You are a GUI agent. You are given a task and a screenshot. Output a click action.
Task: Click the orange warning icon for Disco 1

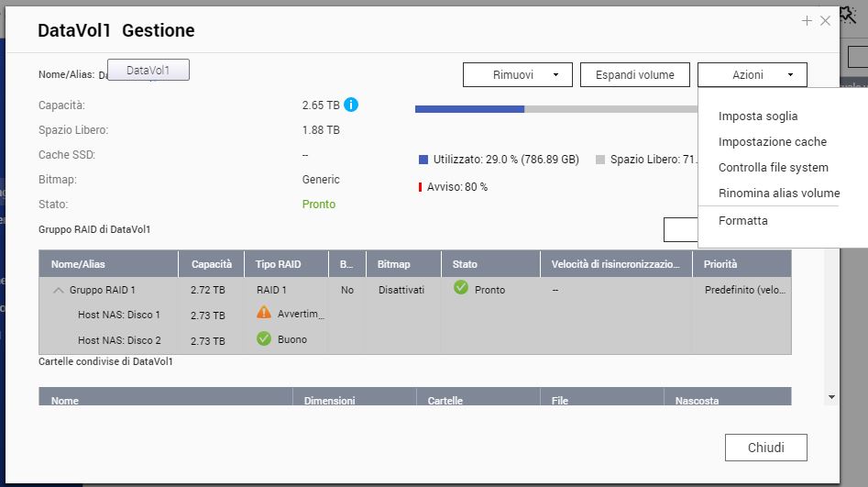264,314
